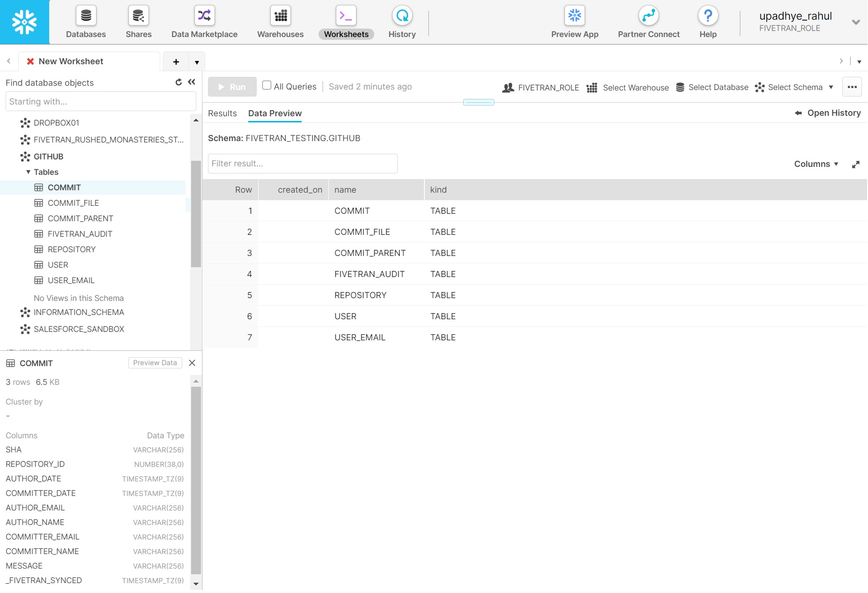The width and height of the screenshot is (868, 593).
Task: Select the USER table in tree
Action: point(58,265)
